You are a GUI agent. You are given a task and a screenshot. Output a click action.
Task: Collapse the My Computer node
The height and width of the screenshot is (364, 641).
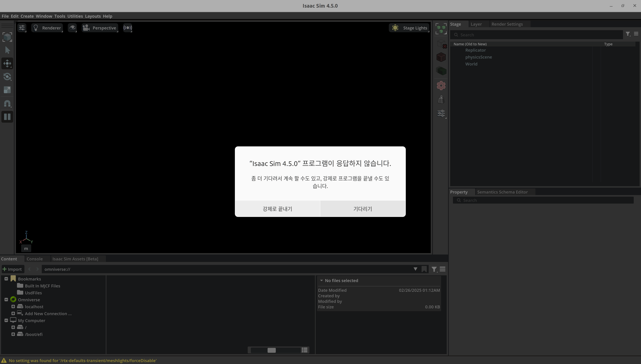(6, 320)
